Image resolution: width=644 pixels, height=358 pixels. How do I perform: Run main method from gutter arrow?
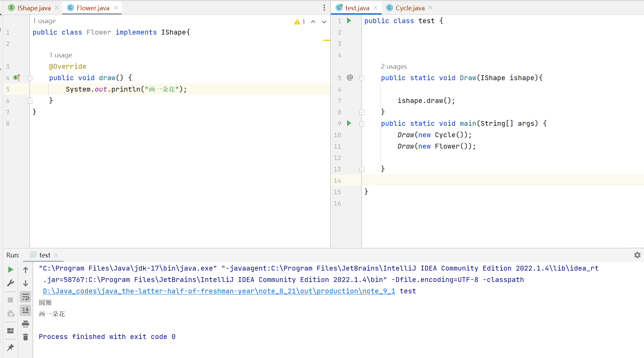pos(349,123)
